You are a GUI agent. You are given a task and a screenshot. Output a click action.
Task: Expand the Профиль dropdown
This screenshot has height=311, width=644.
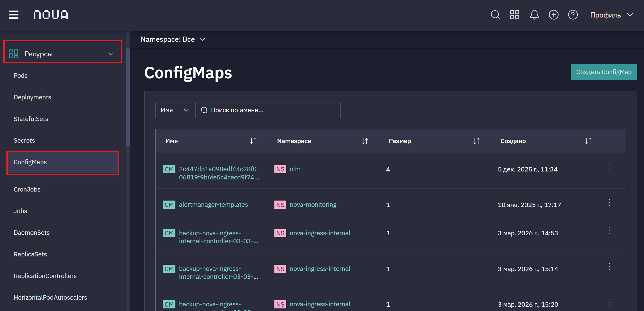pos(611,15)
